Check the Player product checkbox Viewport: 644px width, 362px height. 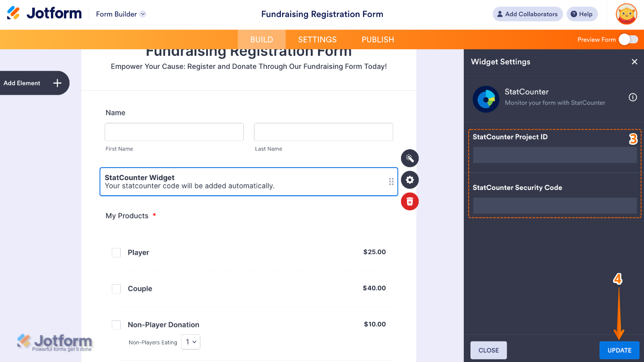pyautogui.click(x=116, y=253)
